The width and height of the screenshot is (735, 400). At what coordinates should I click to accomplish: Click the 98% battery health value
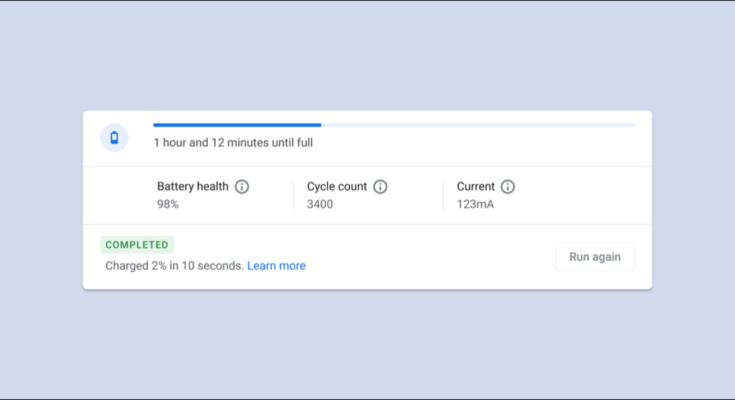[168, 205]
